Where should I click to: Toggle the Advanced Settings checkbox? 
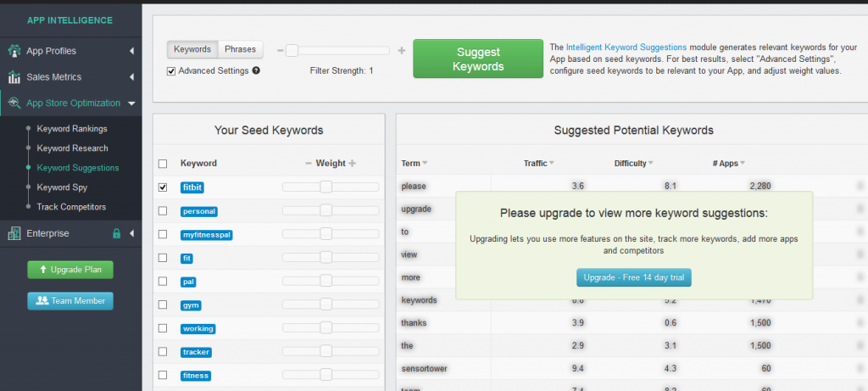[x=171, y=71]
